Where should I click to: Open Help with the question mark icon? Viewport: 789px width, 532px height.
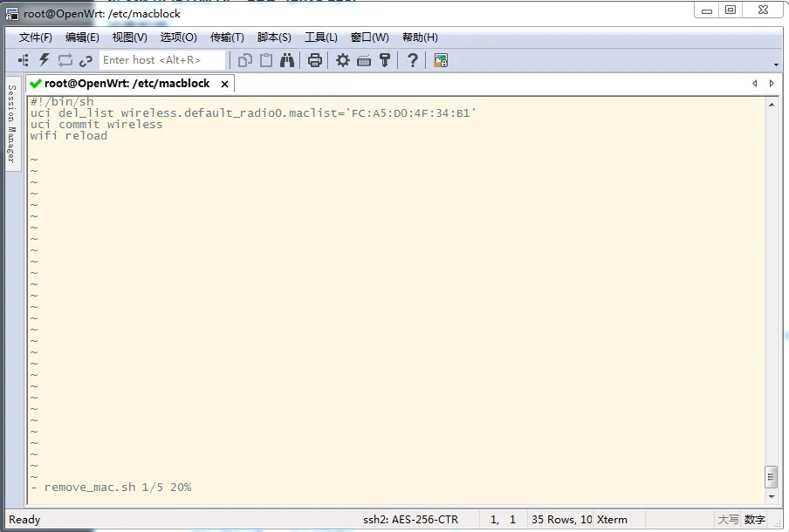[413, 60]
